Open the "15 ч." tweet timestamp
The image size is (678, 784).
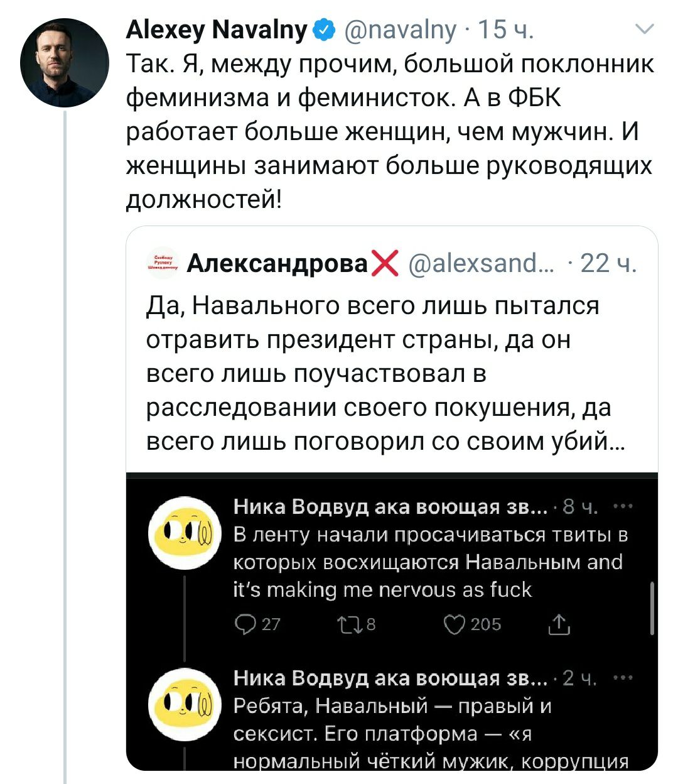(506, 30)
